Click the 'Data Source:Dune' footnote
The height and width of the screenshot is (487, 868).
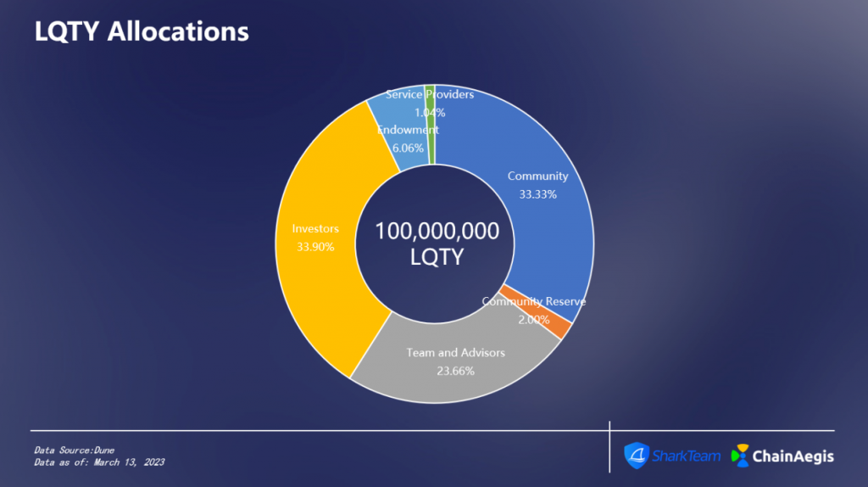(x=75, y=451)
